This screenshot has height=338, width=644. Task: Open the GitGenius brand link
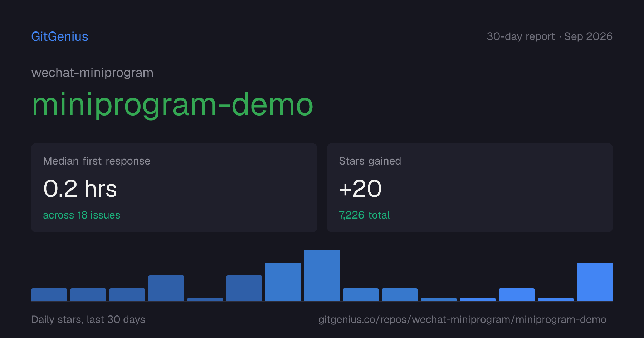pos(59,36)
